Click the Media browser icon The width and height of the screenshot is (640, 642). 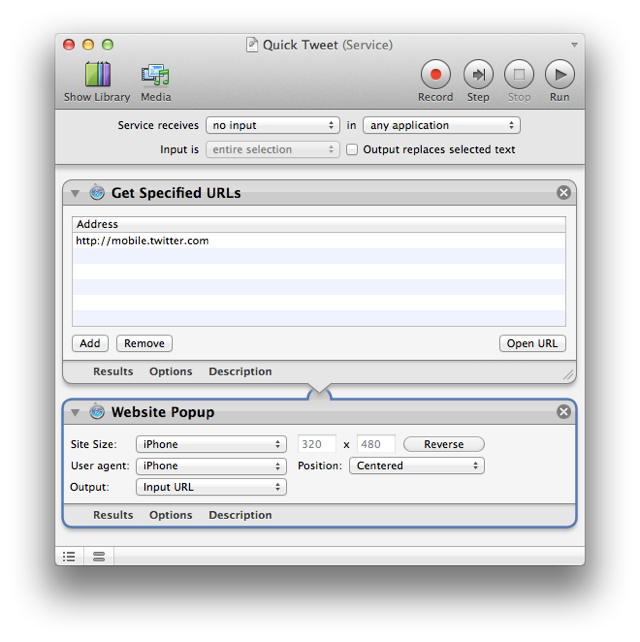click(155, 75)
